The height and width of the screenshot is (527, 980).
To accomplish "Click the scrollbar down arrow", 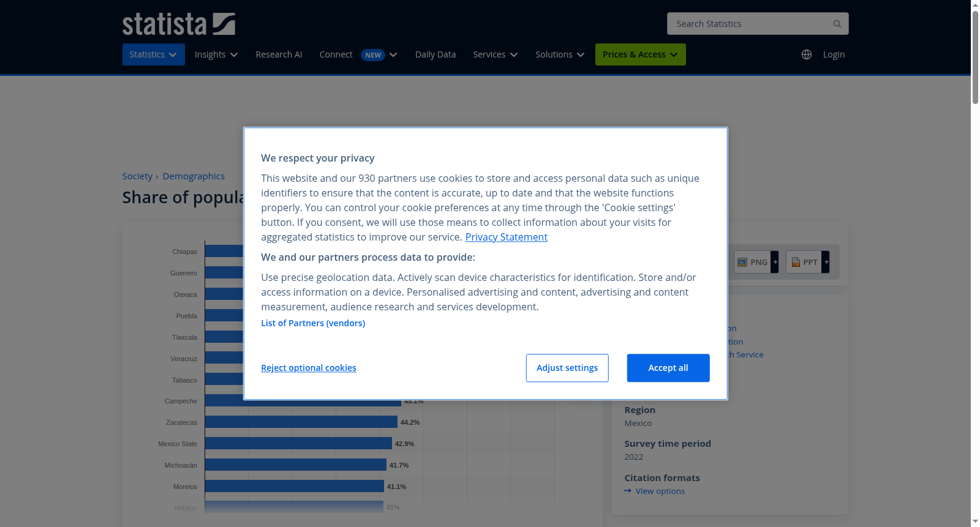I will 975,521.
